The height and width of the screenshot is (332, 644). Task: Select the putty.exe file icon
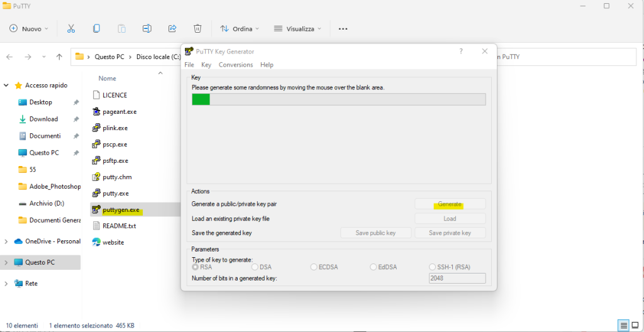[96, 193]
